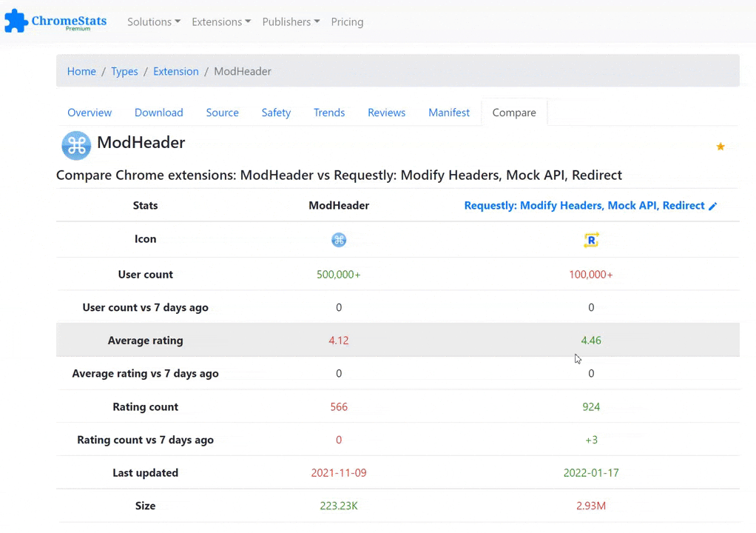Click the Icon row label
Screen dimensions: 756x533
point(145,239)
